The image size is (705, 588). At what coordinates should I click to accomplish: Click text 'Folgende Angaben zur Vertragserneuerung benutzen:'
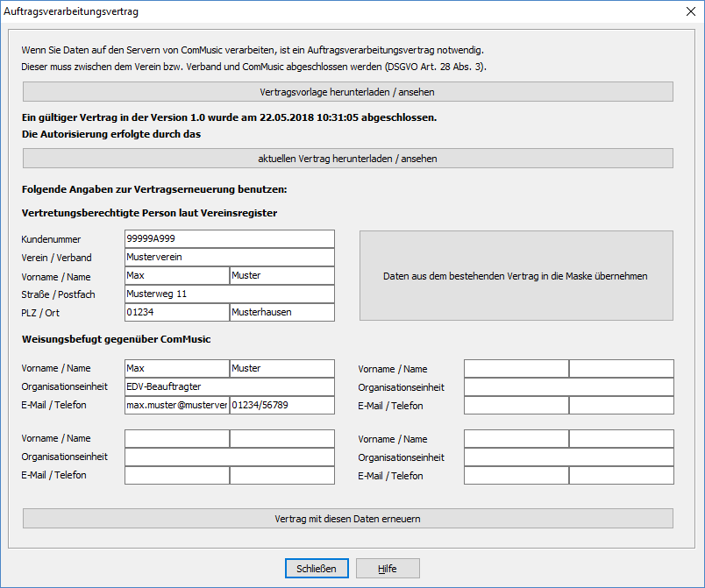click(x=154, y=189)
